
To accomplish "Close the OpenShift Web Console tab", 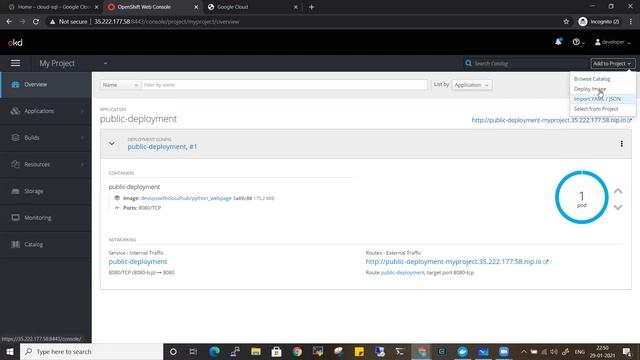I will click(x=196, y=7).
